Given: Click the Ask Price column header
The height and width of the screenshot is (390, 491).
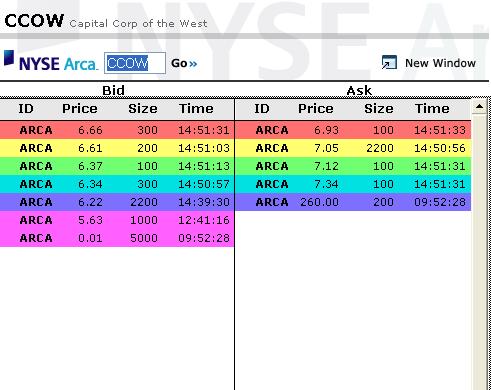Looking at the screenshot, I should point(316,109).
